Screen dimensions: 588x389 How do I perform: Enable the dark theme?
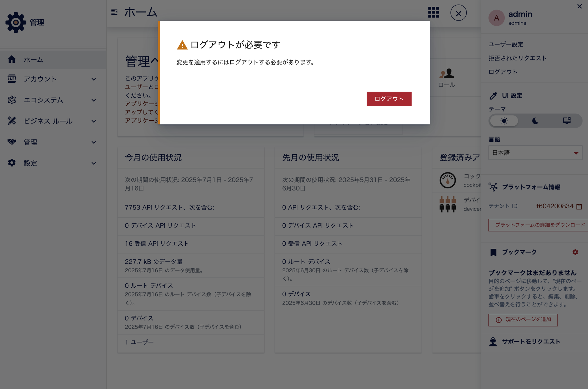coord(535,121)
